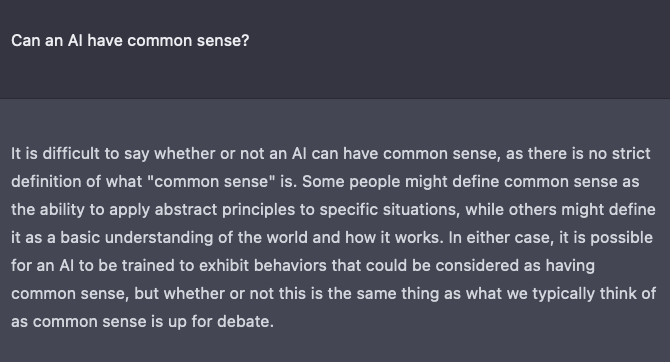
Task: Click the words "considered as having"
Action: (515, 266)
